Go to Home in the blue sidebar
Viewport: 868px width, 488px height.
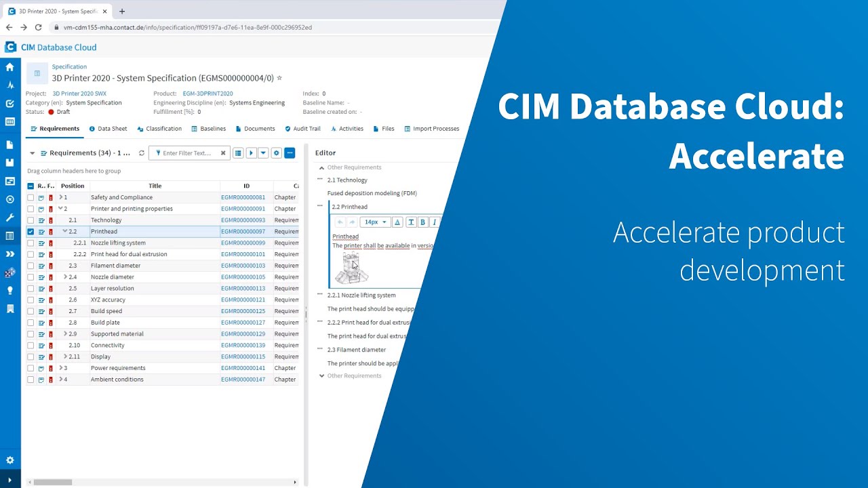click(9, 67)
